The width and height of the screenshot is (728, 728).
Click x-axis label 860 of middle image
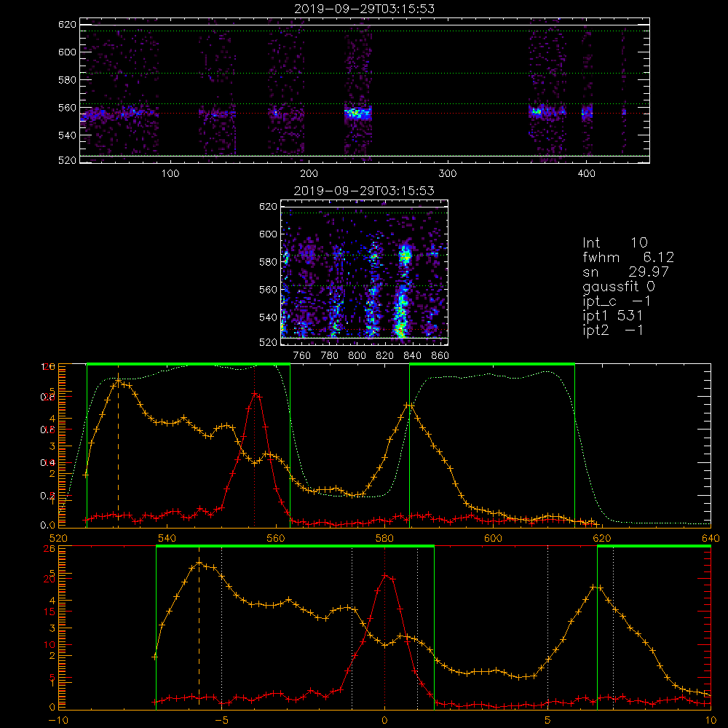pos(440,356)
